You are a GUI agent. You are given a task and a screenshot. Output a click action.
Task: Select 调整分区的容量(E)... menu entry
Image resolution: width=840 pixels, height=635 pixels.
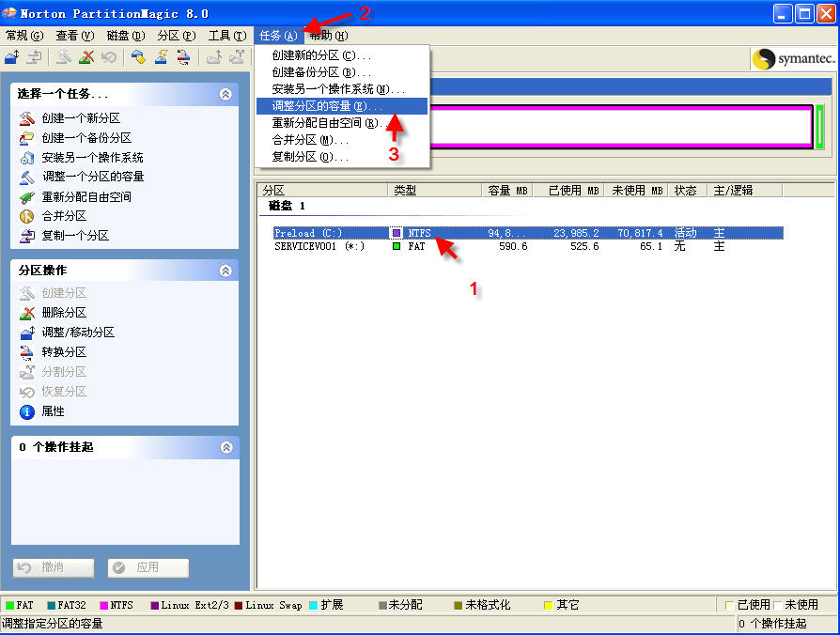click(x=342, y=106)
